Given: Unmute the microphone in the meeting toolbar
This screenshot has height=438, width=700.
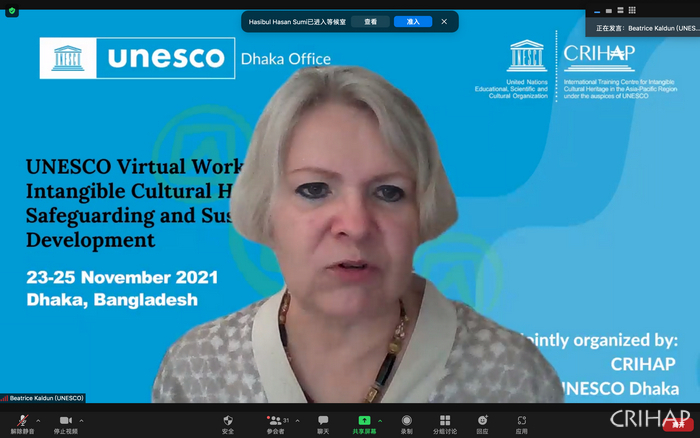Looking at the screenshot, I should pos(22,422).
